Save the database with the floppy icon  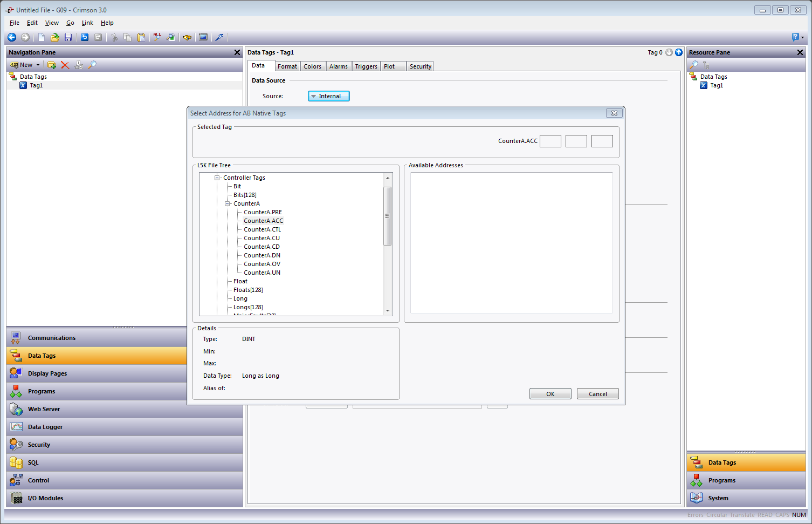[68, 37]
